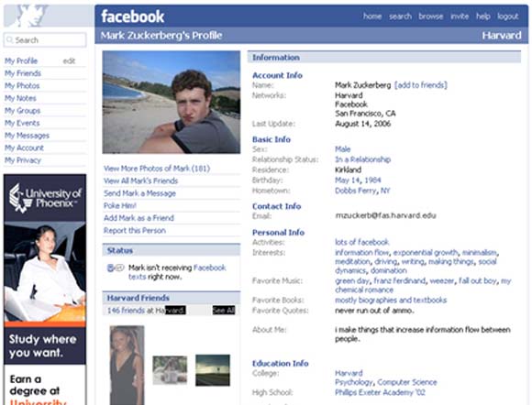Open friend photo of woman in black dress

point(127,365)
